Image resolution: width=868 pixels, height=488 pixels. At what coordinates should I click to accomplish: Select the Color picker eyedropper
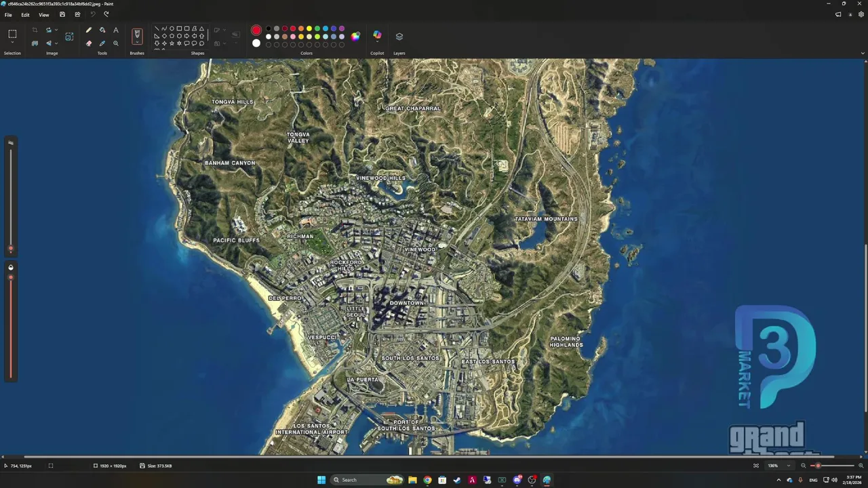(102, 43)
